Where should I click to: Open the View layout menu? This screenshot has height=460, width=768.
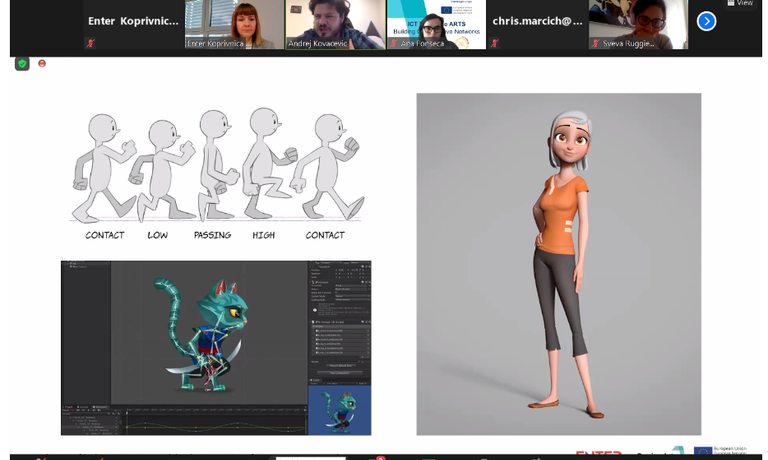(x=740, y=3)
